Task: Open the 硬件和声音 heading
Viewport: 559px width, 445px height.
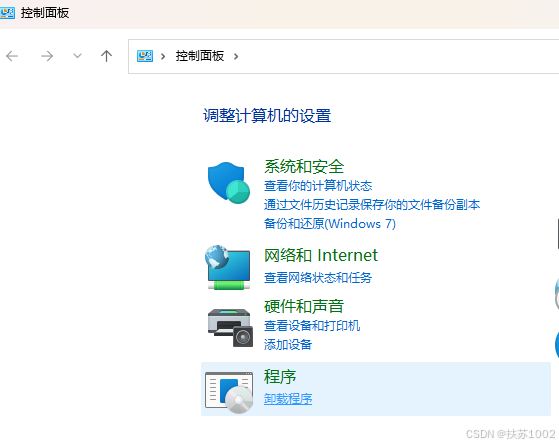Action: click(304, 306)
